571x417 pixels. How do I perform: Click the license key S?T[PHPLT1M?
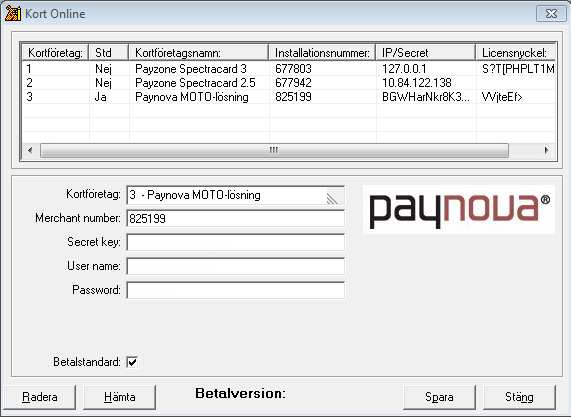click(518, 69)
